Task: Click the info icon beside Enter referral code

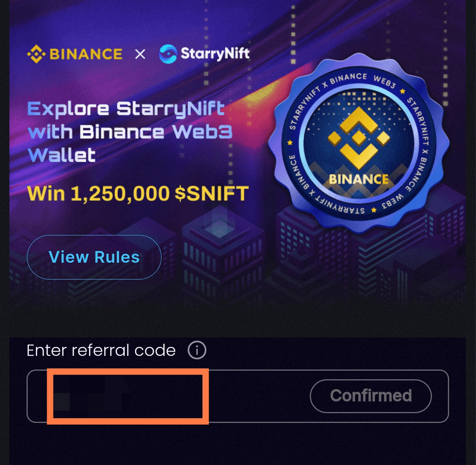Action: click(x=197, y=350)
